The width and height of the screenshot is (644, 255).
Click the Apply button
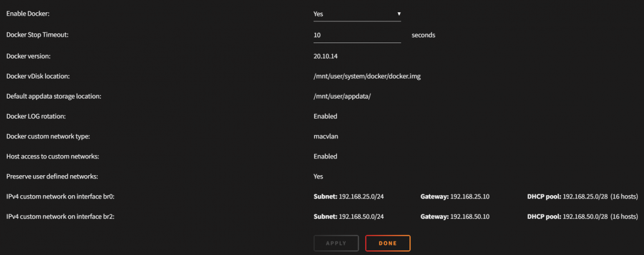(336, 243)
